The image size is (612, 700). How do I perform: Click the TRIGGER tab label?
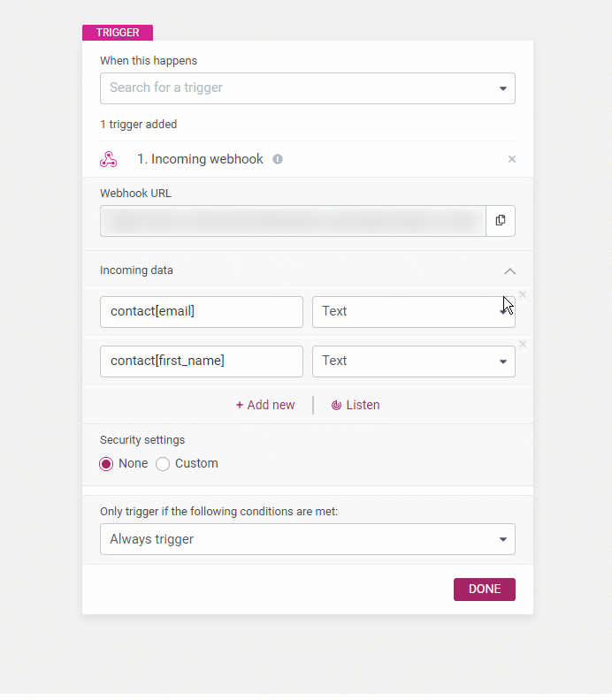pyautogui.click(x=118, y=33)
